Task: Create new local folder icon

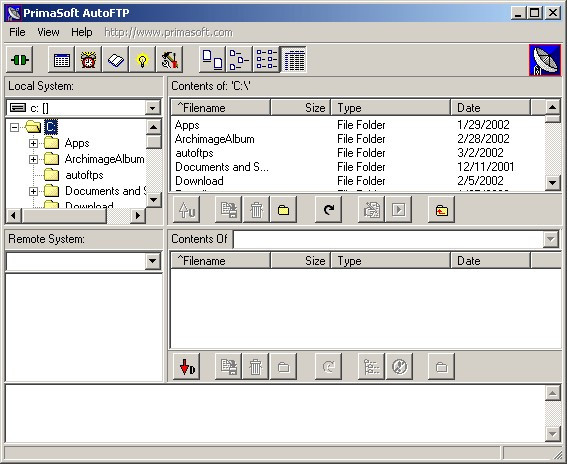Action: click(284, 209)
